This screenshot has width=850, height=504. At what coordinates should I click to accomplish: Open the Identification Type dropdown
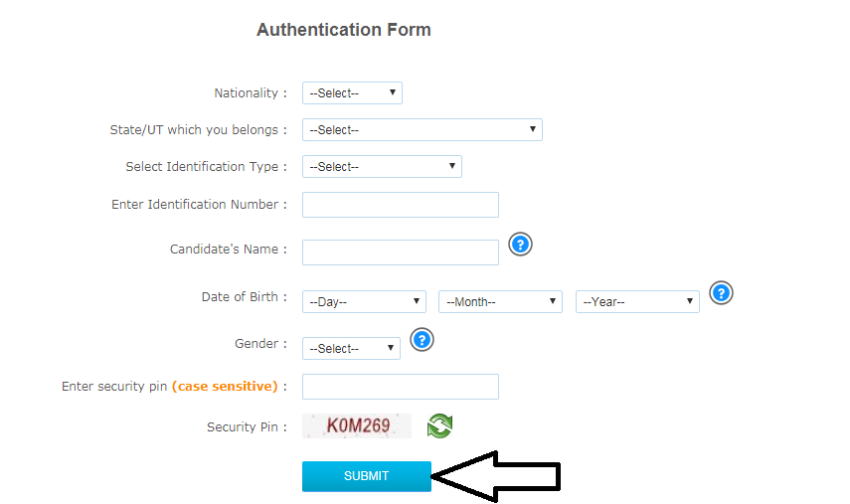pyautogui.click(x=382, y=166)
